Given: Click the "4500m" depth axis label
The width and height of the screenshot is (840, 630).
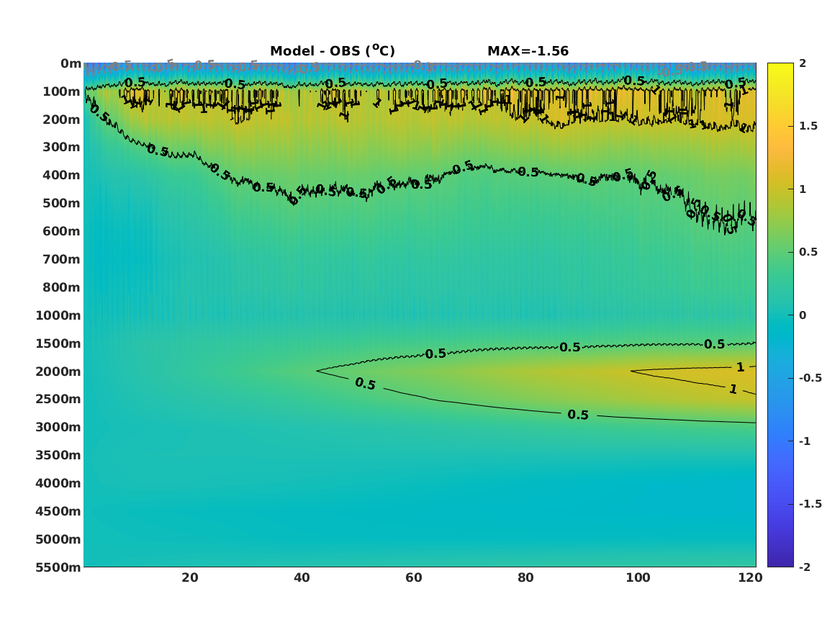Looking at the screenshot, I should pyautogui.click(x=58, y=511).
